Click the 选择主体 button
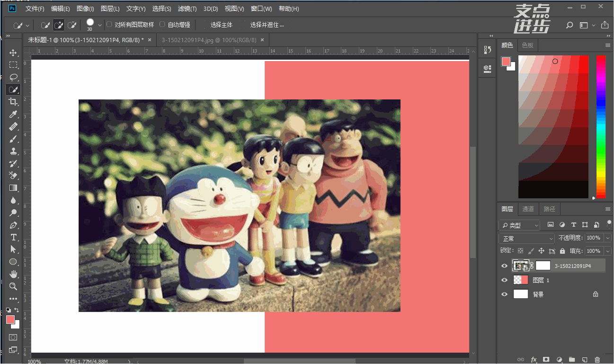 222,25
